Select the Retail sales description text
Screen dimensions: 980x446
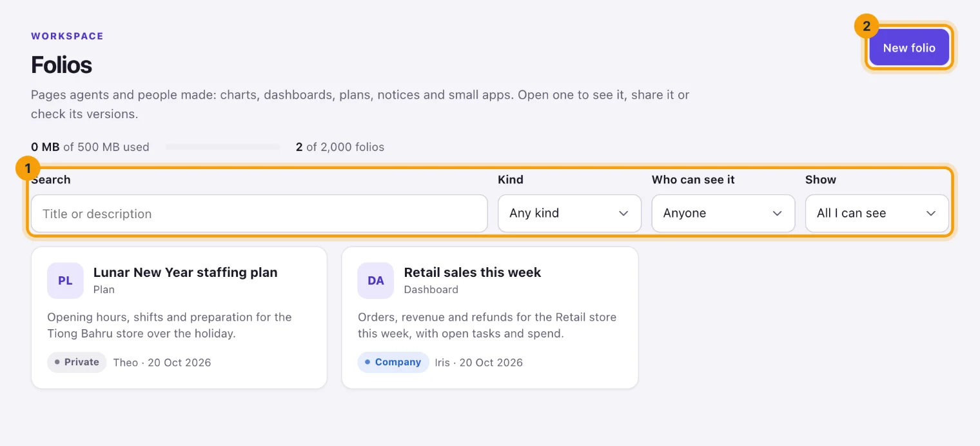[487, 325]
